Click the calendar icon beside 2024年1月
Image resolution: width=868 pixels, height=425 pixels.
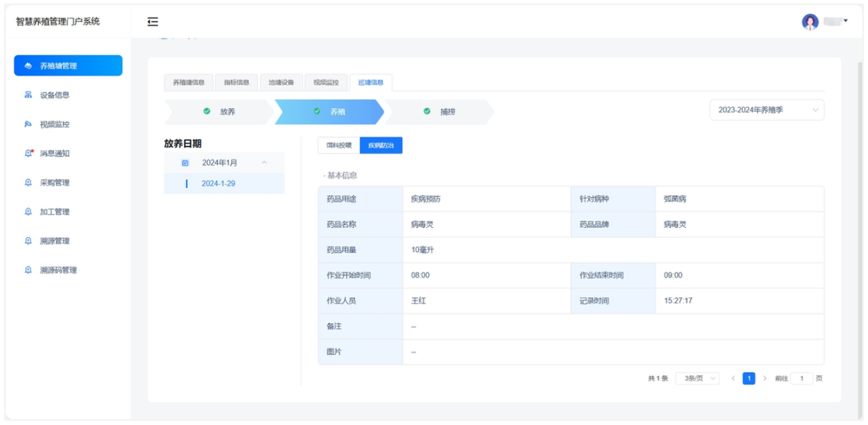click(185, 163)
